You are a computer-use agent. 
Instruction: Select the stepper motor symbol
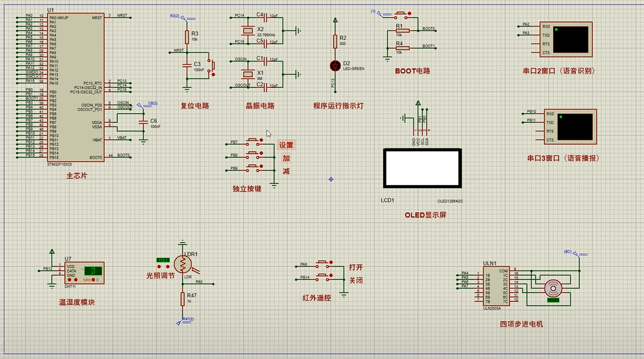554,289
